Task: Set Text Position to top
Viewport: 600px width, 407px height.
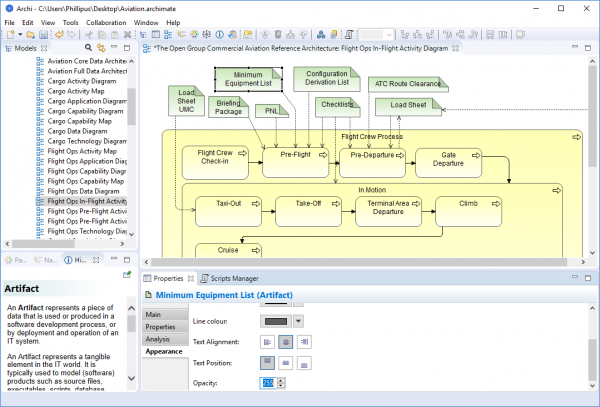Action: pyautogui.click(x=267, y=363)
